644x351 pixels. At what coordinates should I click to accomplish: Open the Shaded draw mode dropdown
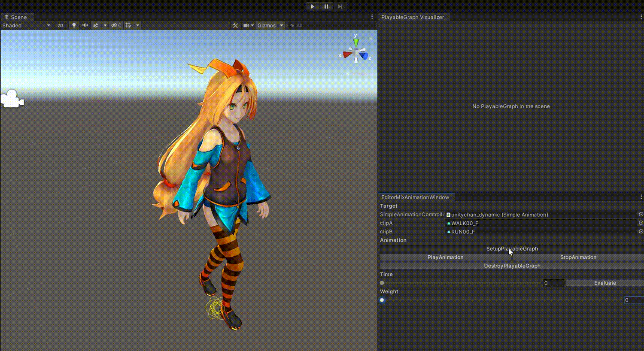(x=26, y=25)
